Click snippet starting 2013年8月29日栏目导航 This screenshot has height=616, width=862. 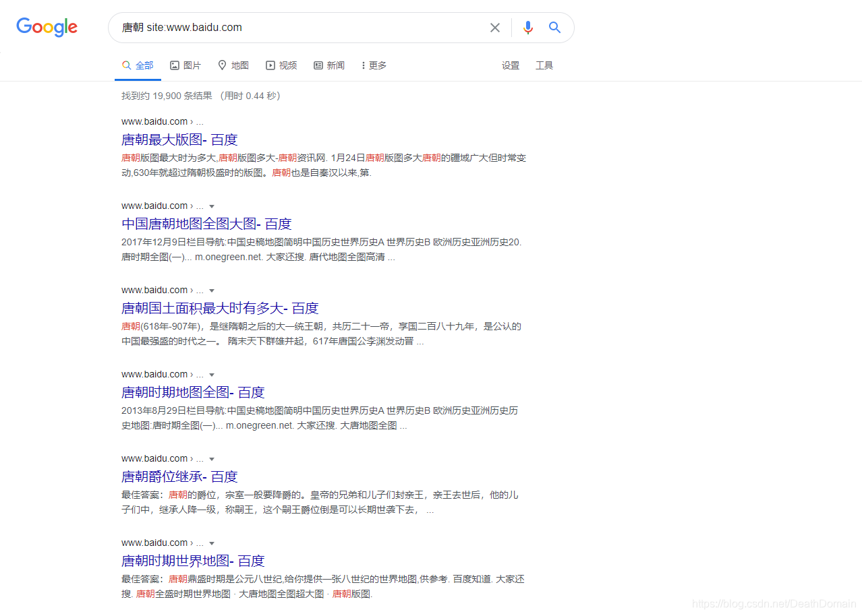tap(320, 418)
